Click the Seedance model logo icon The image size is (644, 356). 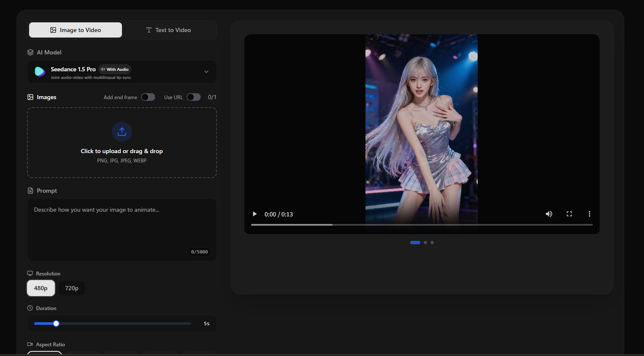coord(40,72)
